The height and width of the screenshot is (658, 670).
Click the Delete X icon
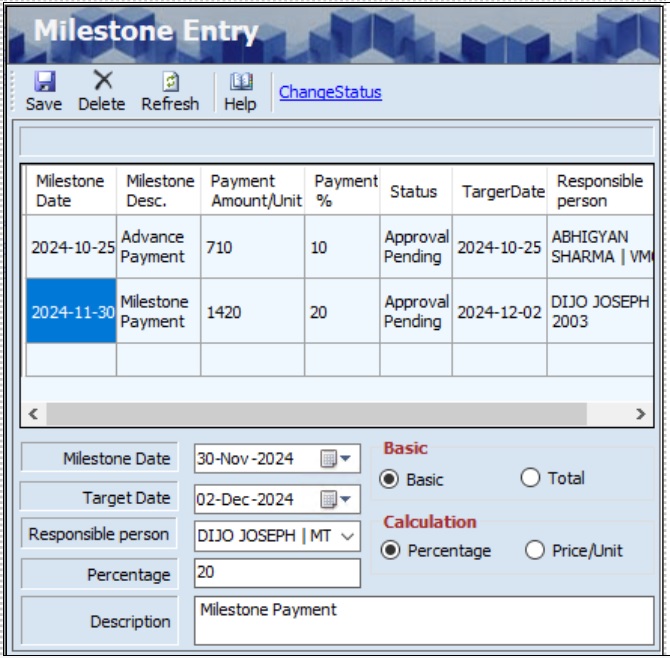click(x=102, y=82)
